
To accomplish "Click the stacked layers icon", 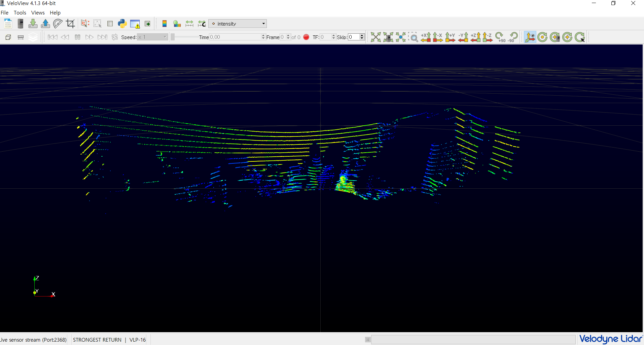I will 33,37.
